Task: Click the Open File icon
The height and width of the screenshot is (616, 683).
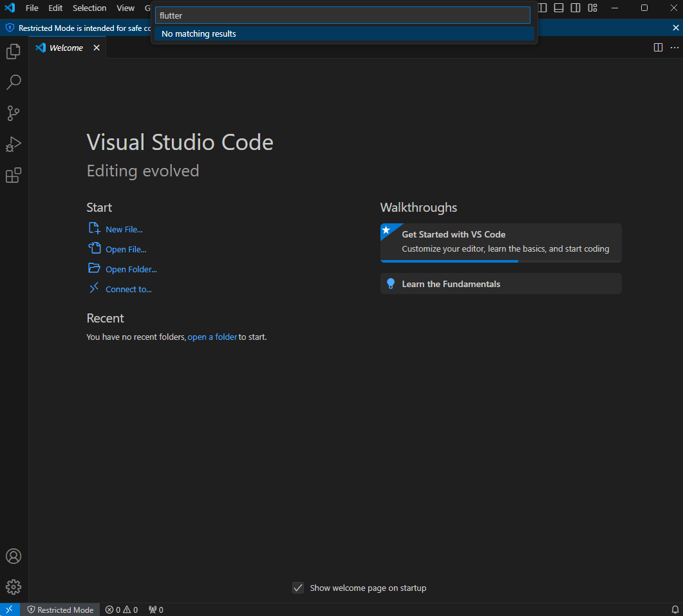Action: coord(94,248)
